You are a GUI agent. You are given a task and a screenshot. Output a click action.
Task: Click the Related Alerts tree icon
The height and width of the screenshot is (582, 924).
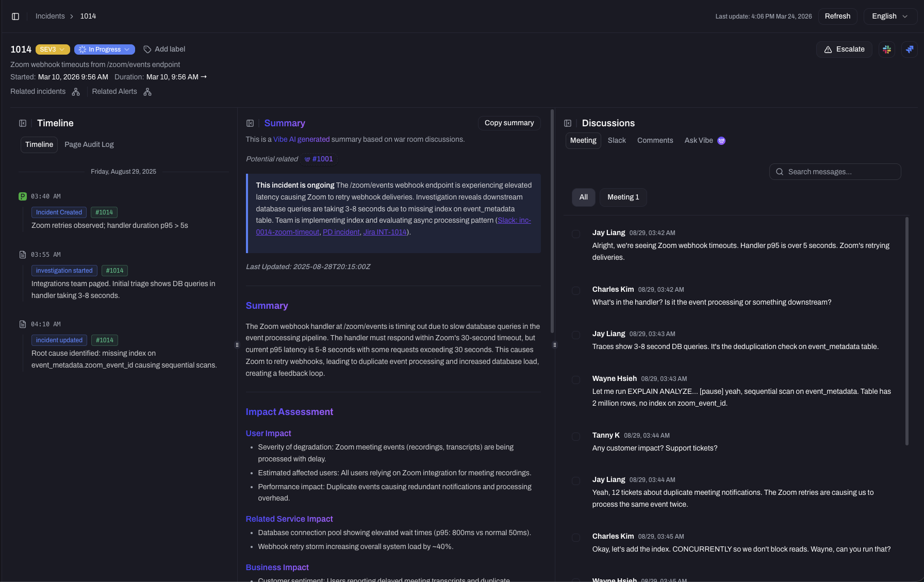click(147, 92)
